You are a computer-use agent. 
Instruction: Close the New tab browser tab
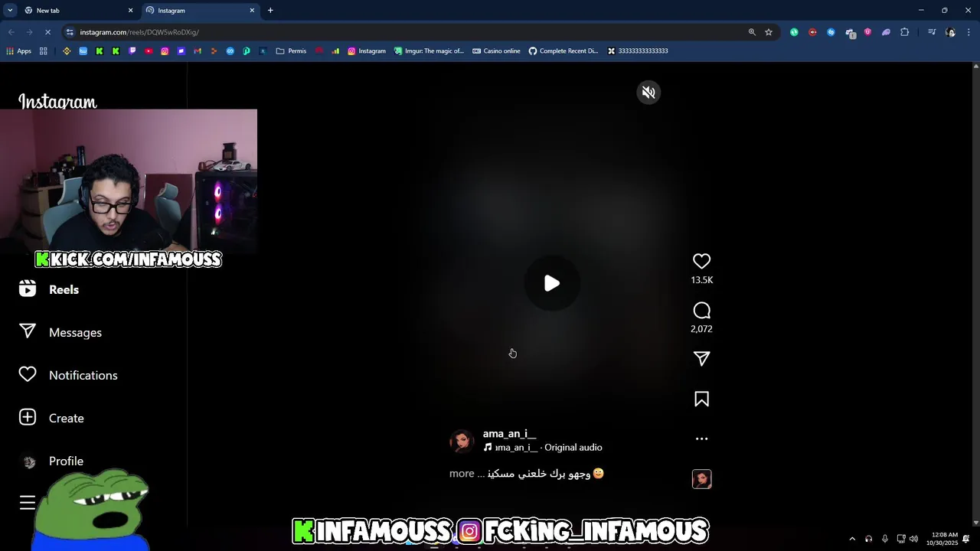[x=130, y=11]
